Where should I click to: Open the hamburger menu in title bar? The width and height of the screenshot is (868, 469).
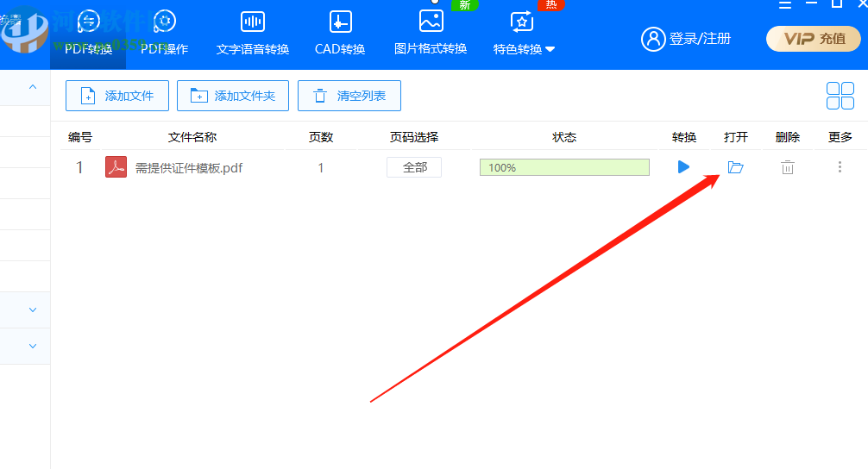coord(785,4)
